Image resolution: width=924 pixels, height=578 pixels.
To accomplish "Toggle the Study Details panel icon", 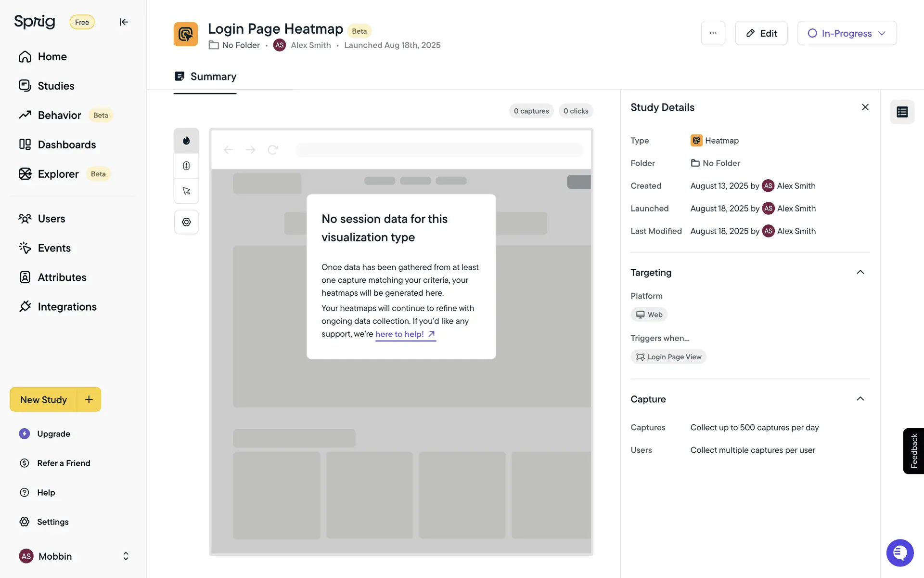I will 902,112.
